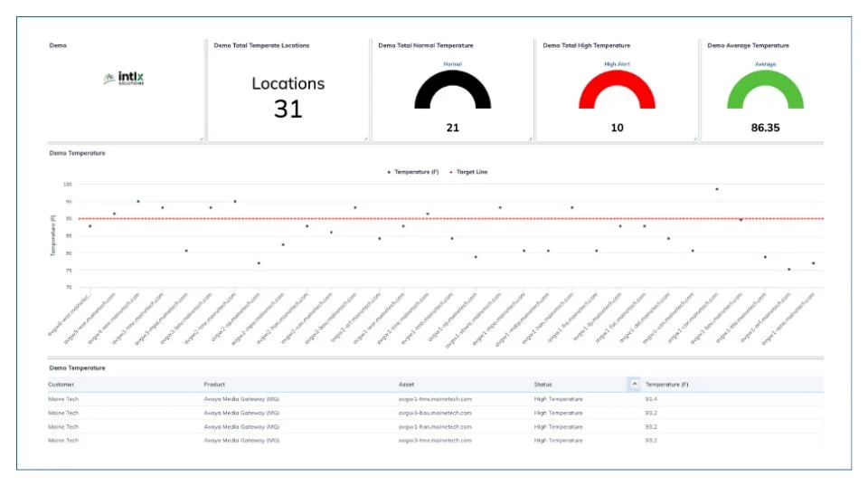The width and height of the screenshot is (868, 486).
Task: Click the Demo logo tile resize handle
Action: point(202,138)
